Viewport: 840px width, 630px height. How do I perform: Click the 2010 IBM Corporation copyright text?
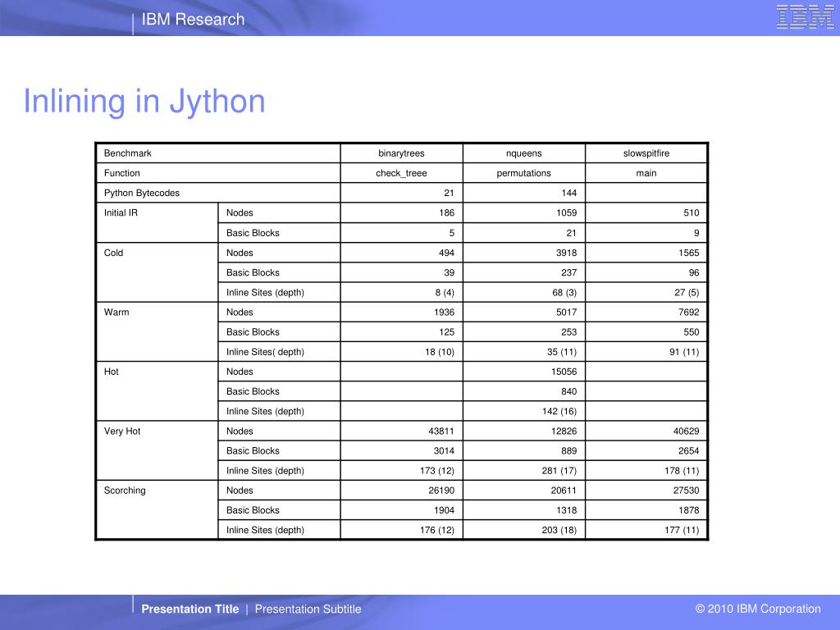point(758,609)
